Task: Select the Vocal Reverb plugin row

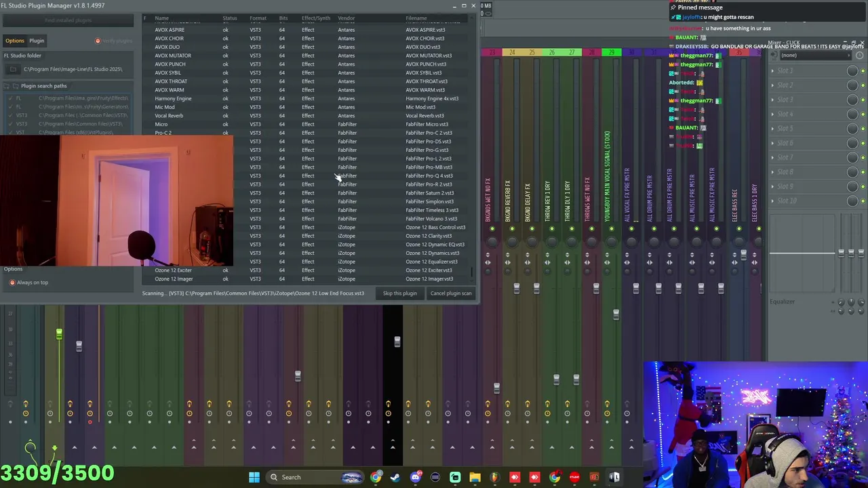Action: [307, 116]
